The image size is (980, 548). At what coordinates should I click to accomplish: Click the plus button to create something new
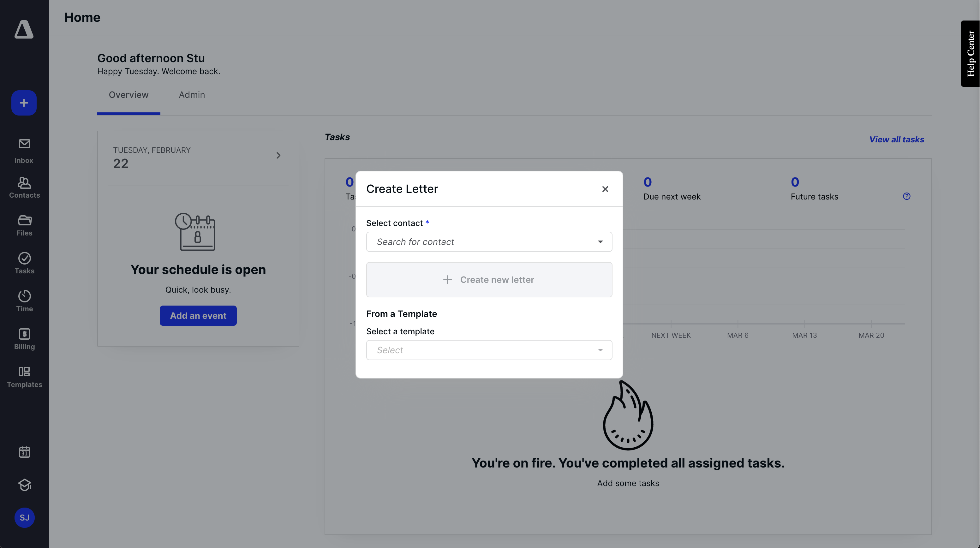(24, 103)
